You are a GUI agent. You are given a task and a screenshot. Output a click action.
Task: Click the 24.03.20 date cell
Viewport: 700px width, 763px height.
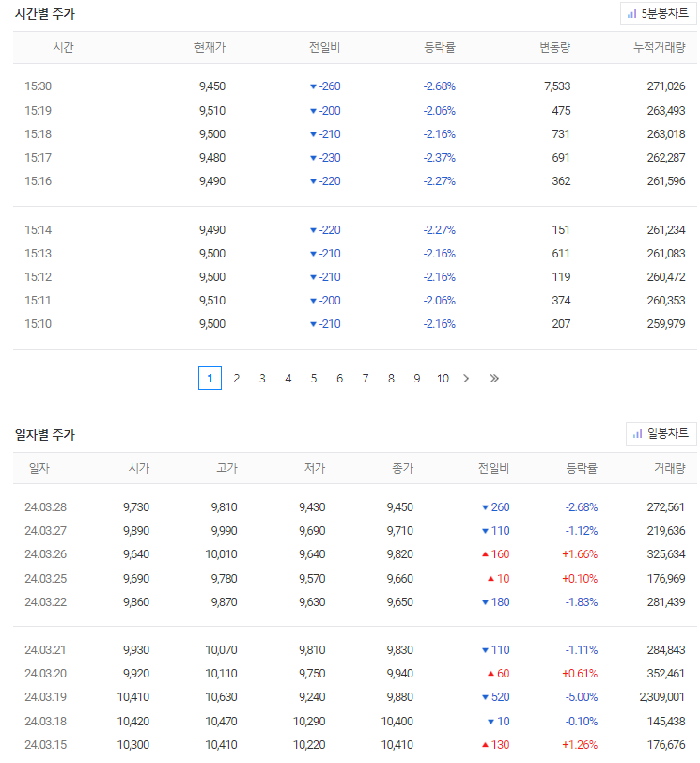(x=45, y=674)
